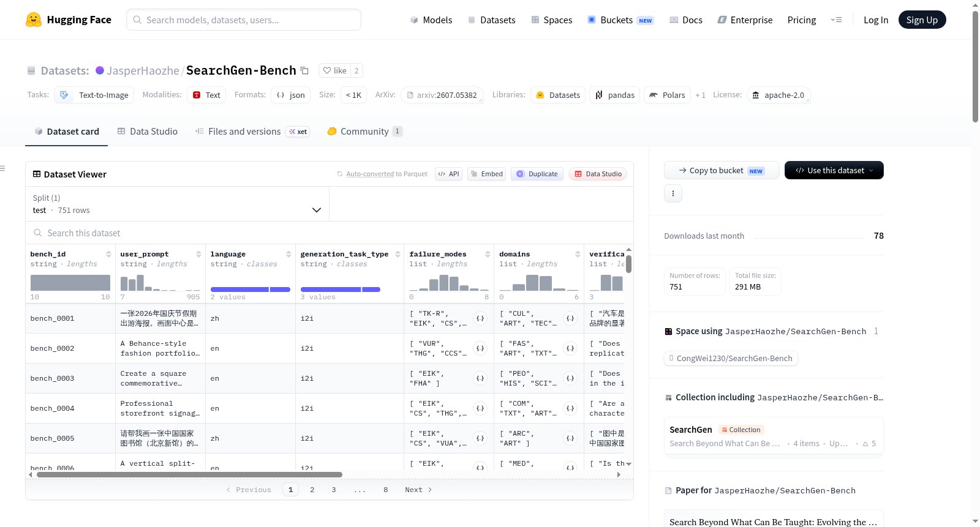Expand domains JSON for bench_0001
Image resolution: width=980 pixels, height=527 pixels.
570,318
